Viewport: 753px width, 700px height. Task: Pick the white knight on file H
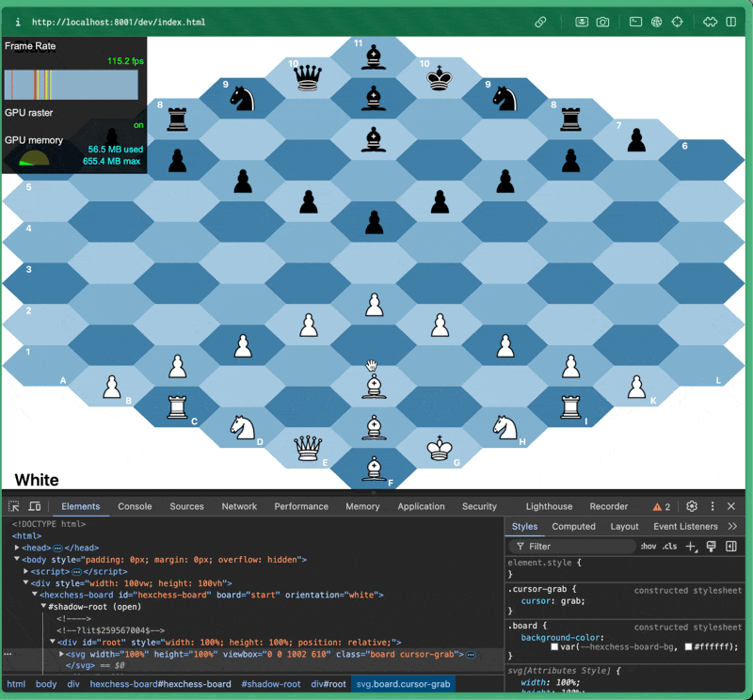tap(505, 427)
